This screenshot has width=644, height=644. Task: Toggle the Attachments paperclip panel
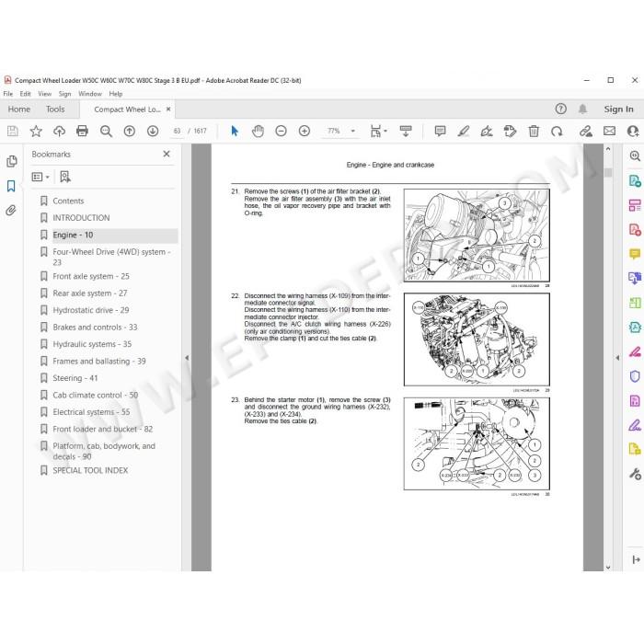point(11,211)
